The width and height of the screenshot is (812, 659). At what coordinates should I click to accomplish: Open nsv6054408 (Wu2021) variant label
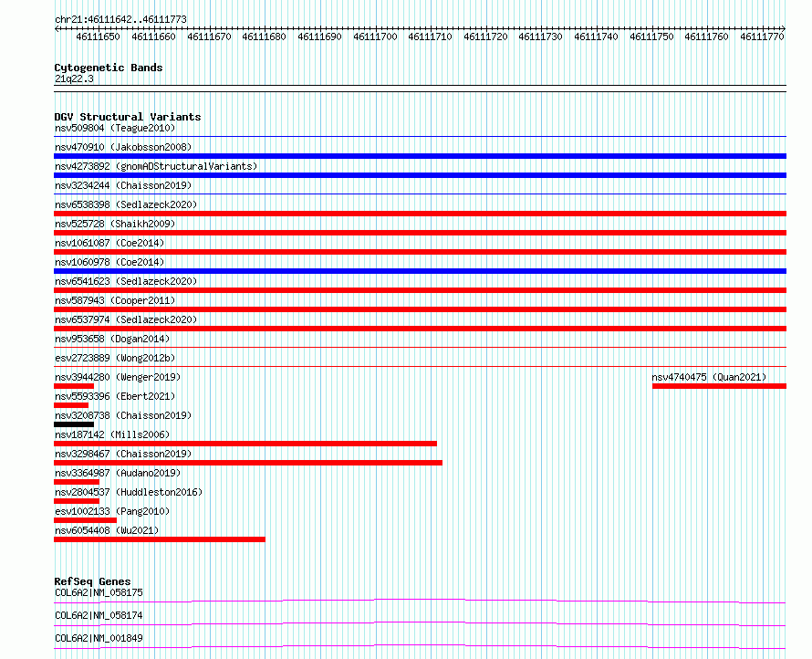click(107, 530)
